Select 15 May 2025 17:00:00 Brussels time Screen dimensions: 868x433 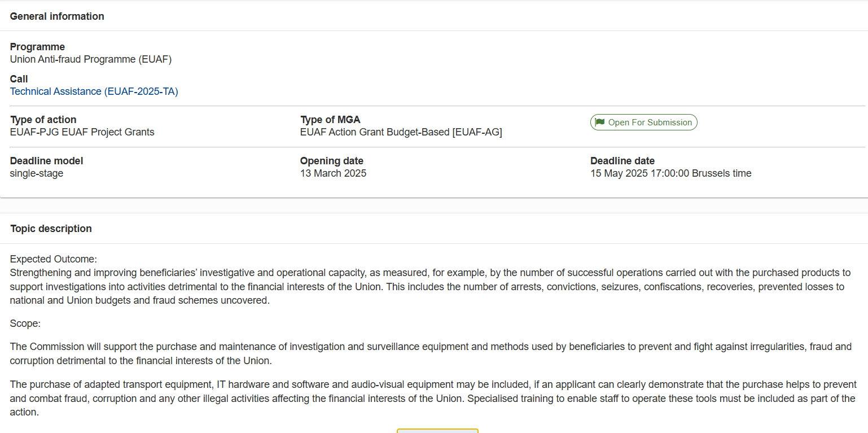point(671,173)
